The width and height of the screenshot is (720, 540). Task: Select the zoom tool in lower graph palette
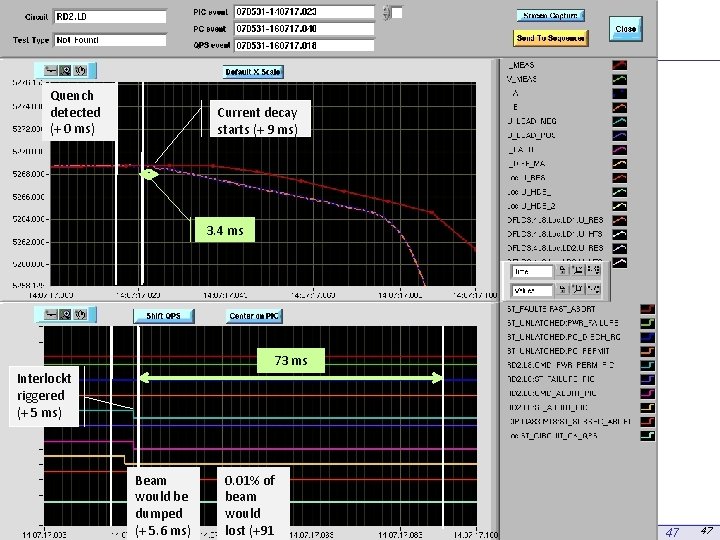[x=66, y=315]
